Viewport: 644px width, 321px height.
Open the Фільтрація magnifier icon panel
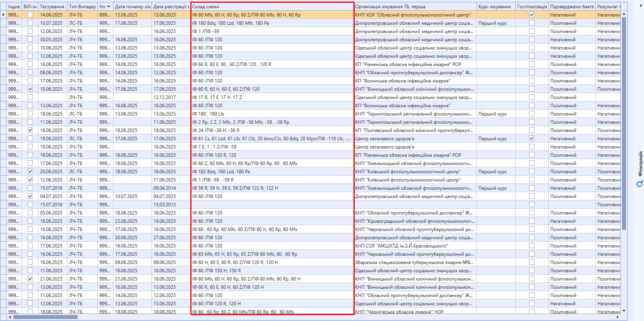point(640,184)
